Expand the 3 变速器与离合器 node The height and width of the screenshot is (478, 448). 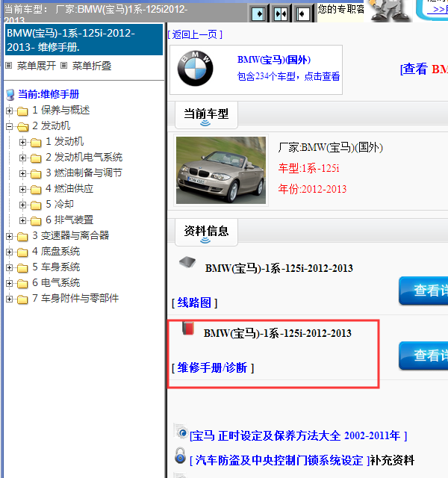9,236
